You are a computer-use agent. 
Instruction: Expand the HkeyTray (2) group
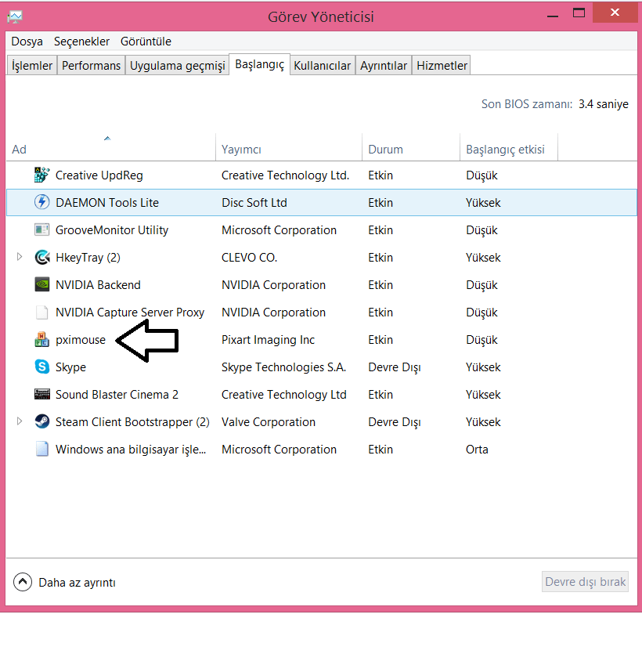coord(20,257)
